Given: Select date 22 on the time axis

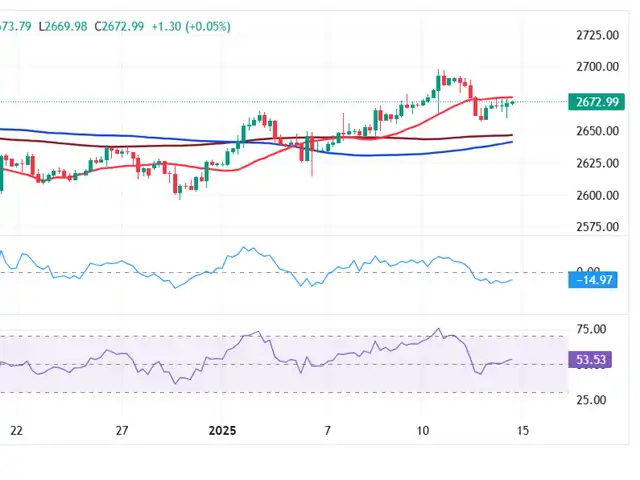Looking at the screenshot, I should pyautogui.click(x=14, y=430).
